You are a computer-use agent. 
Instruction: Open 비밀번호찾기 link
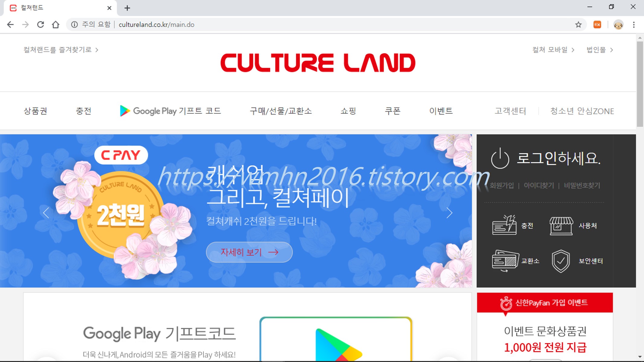582,185
